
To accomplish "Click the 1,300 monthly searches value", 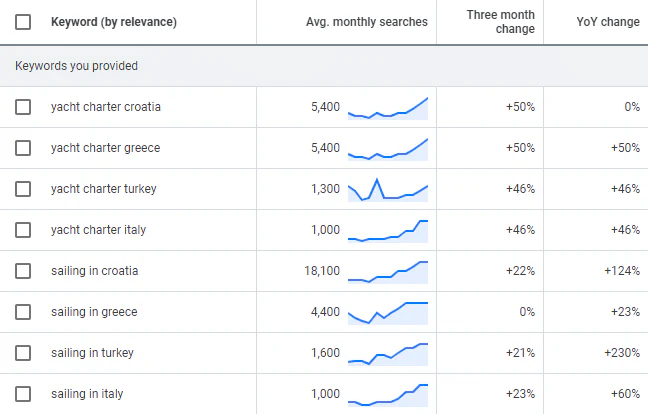I will (325, 189).
